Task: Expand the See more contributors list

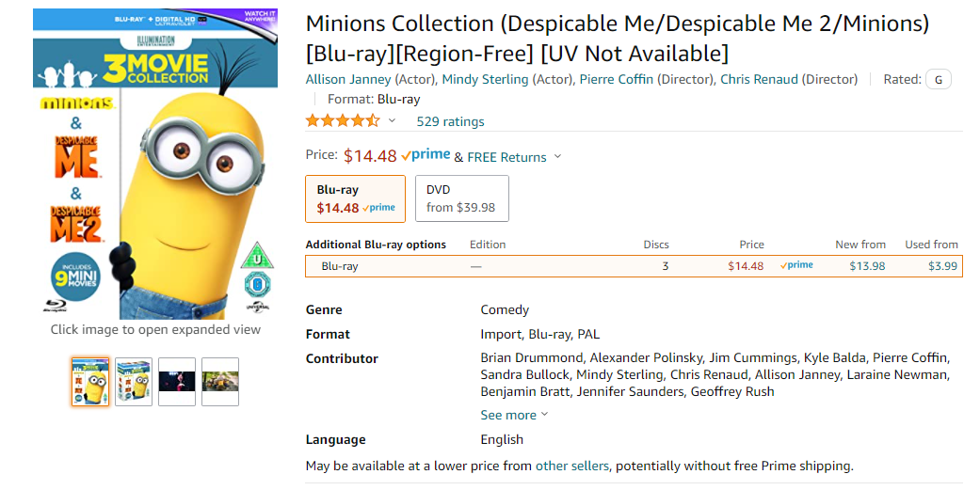Action: 514,415
